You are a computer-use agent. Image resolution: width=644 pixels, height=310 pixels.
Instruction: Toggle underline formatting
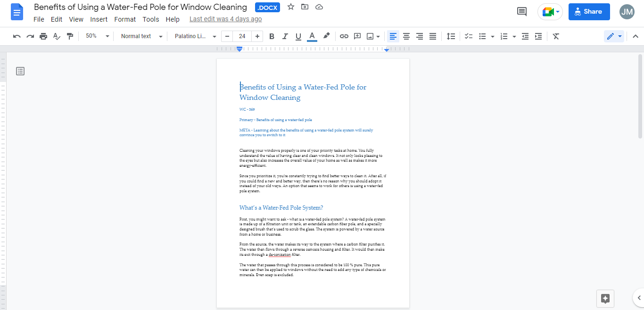[x=298, y=36]
